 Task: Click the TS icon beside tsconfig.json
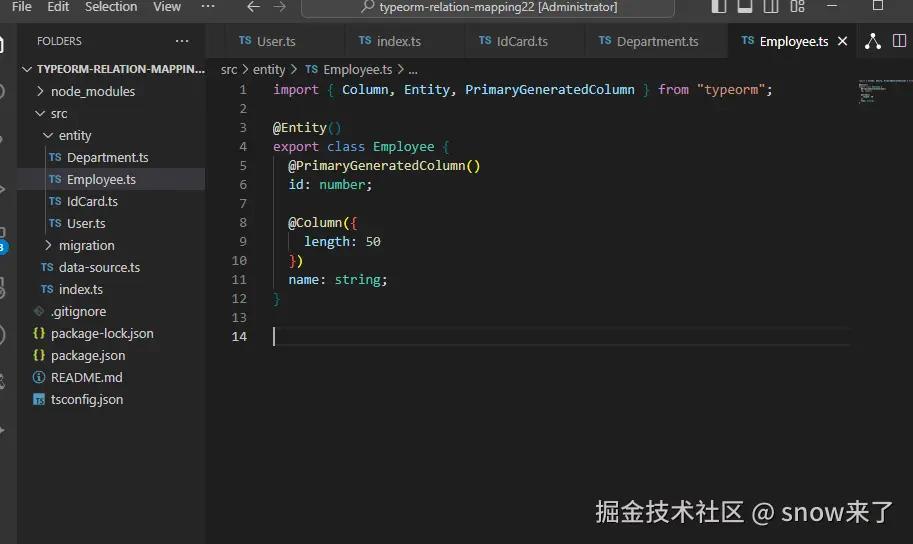coord(39,400)
